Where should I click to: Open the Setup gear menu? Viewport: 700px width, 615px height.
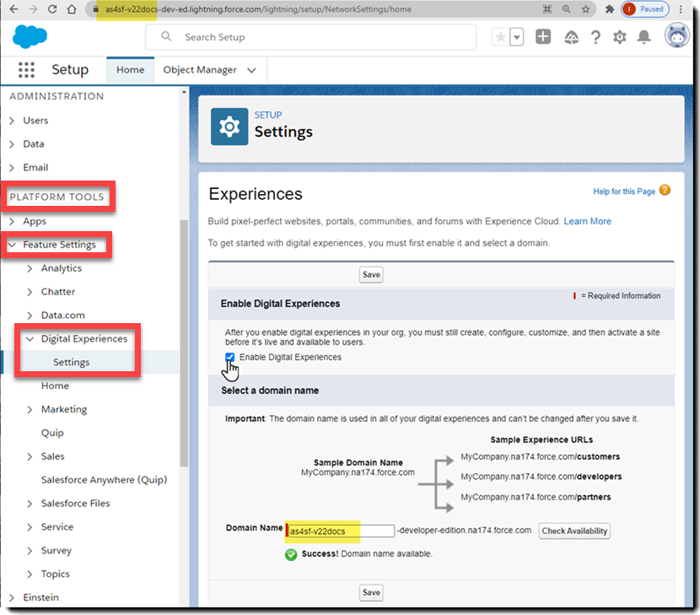[620, 37]
